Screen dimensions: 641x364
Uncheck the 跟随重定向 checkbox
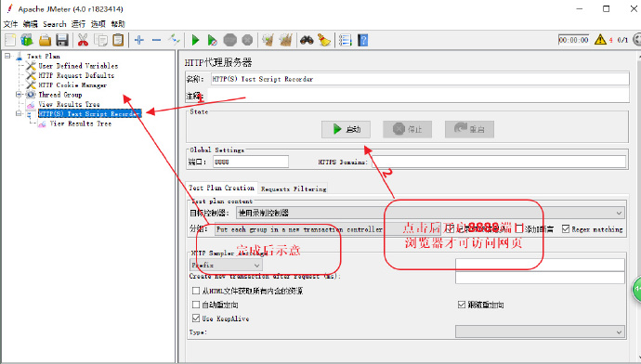462,305
